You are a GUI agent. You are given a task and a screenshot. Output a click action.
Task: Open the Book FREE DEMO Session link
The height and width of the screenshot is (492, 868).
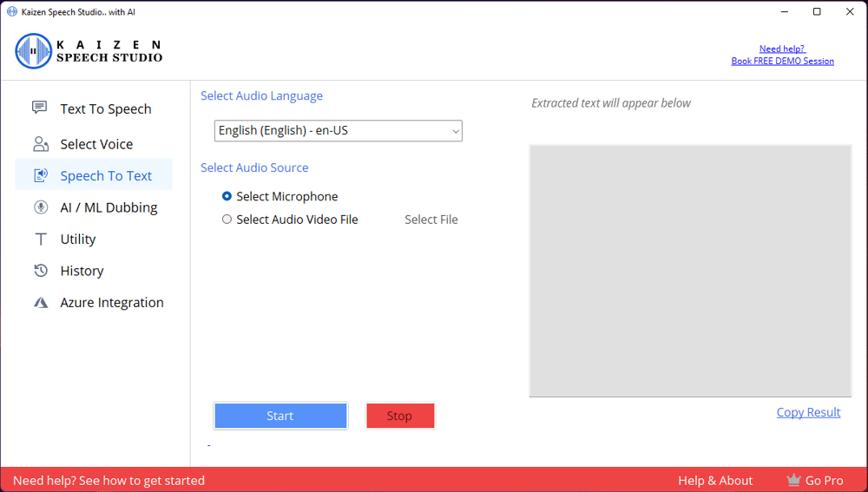click(782, 62)
